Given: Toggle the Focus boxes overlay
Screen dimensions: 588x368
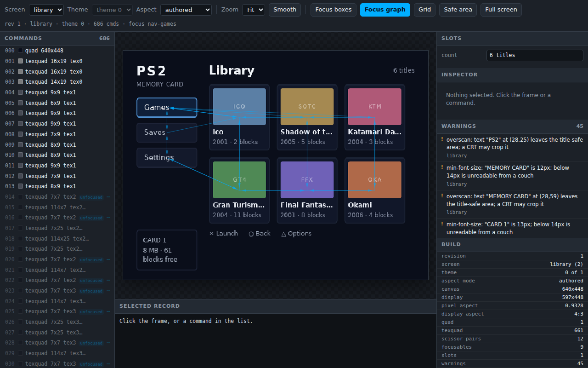Looking at the screenshot, I should (x=334, y=10).
